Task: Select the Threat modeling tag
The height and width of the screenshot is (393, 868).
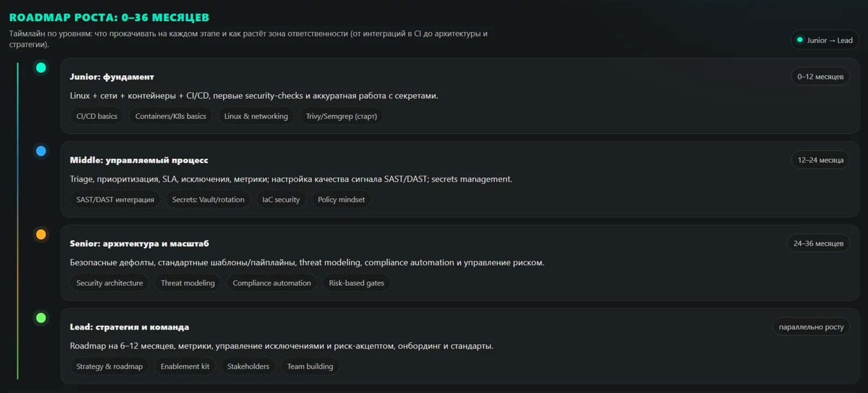Action: click(x=188, y=283)
